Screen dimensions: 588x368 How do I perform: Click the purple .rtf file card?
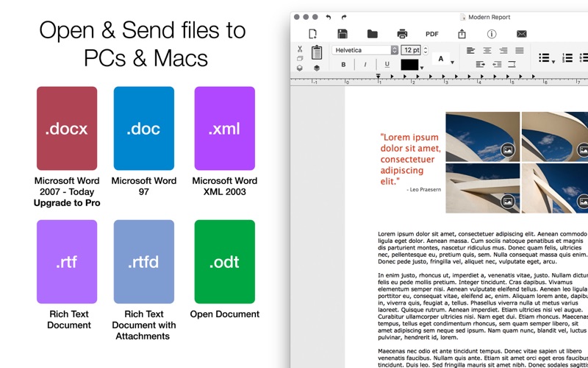point(67,262)
